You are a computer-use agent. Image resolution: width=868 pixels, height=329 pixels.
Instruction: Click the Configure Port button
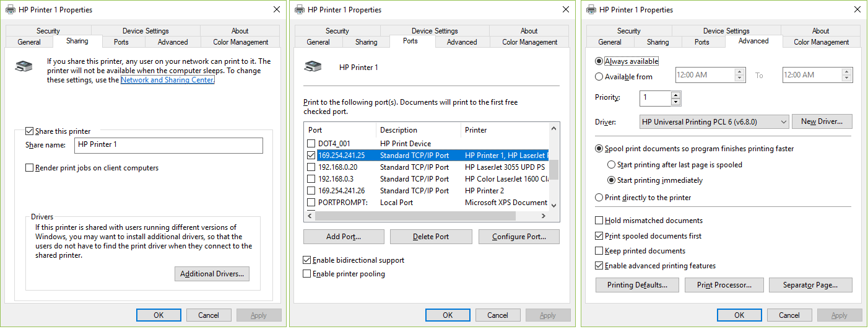pyautogui.click(x=519, y=237)
